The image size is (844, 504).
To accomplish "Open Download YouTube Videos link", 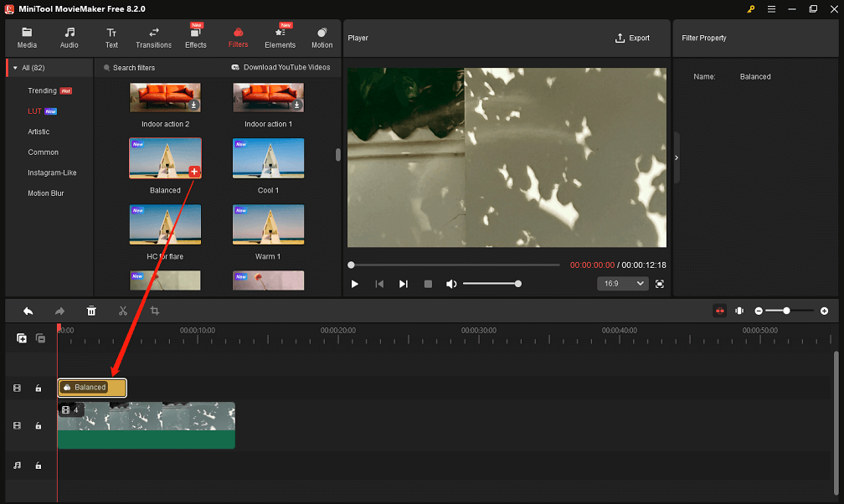I will [280, 67].
